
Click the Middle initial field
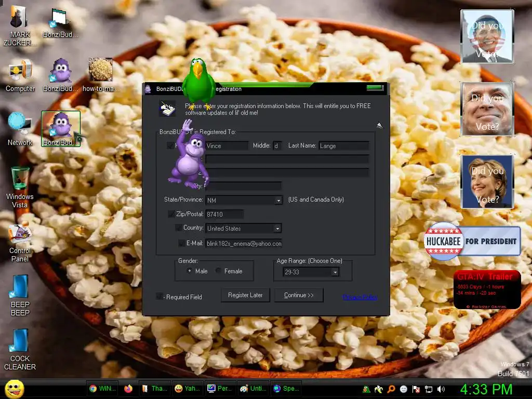pos(277,146)
